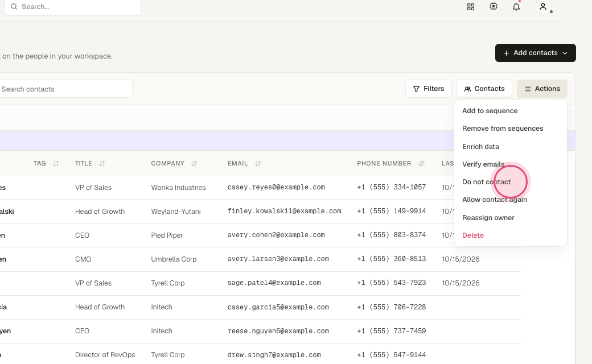Click the Director of RevOps title

pyautogui.click(x=105, y=355)
